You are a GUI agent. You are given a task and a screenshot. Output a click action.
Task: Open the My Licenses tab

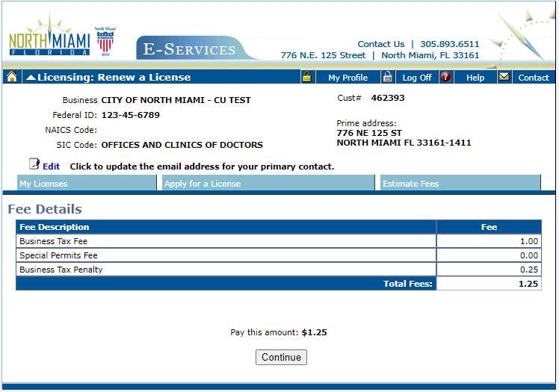tap(87, 184)
